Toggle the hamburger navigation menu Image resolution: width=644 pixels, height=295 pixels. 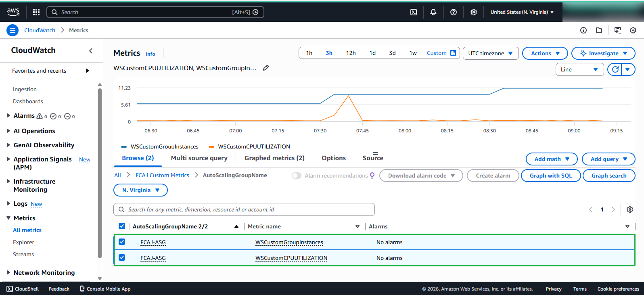tap(13, 30)
